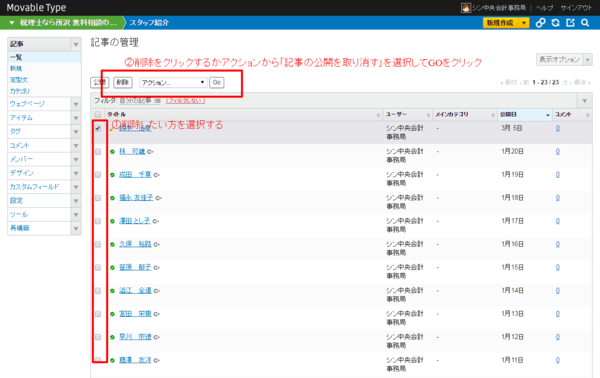Click green published status icon in 1月20日 row
The width and height of the screenshot is (600, 378).
(112, 152)
